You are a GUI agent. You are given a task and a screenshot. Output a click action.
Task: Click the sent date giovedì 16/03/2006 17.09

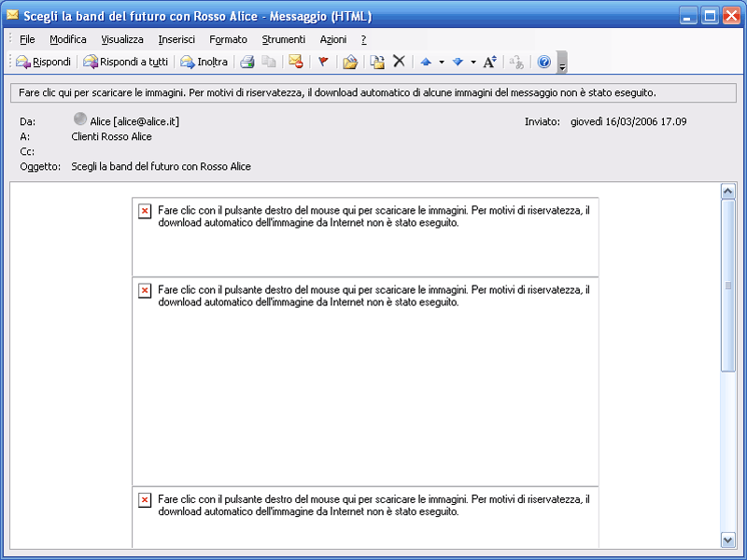pos(628,121)
